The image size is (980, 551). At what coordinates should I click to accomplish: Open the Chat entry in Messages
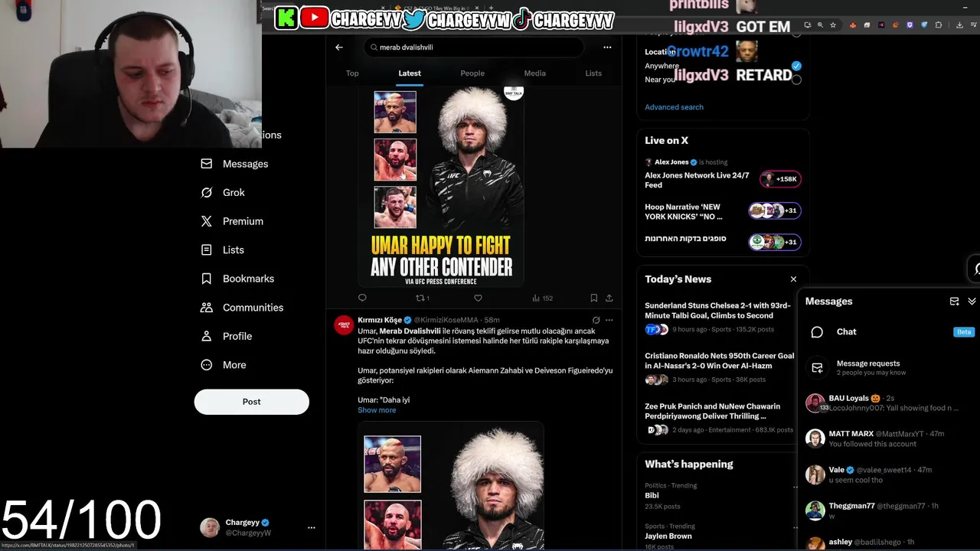coord(888,332)
